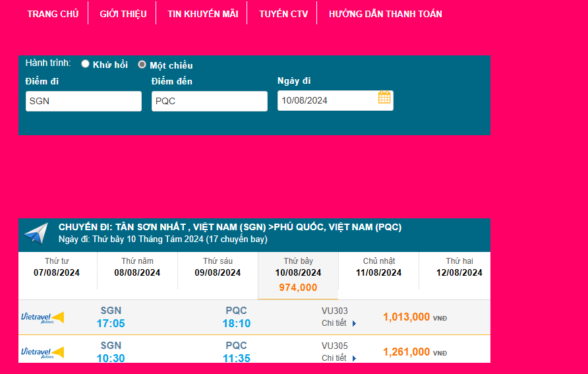
Task: Expand Chi tiết details for flight VU303
Action: coord(338,323)
